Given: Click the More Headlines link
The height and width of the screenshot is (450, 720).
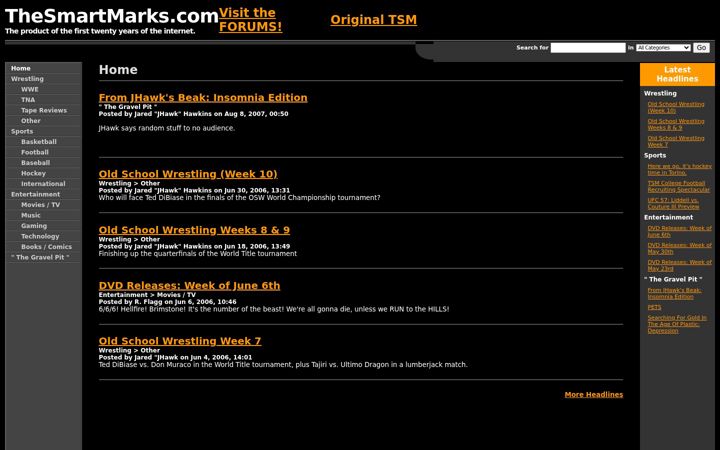Looking at the screenshot, I should (594, 394).
